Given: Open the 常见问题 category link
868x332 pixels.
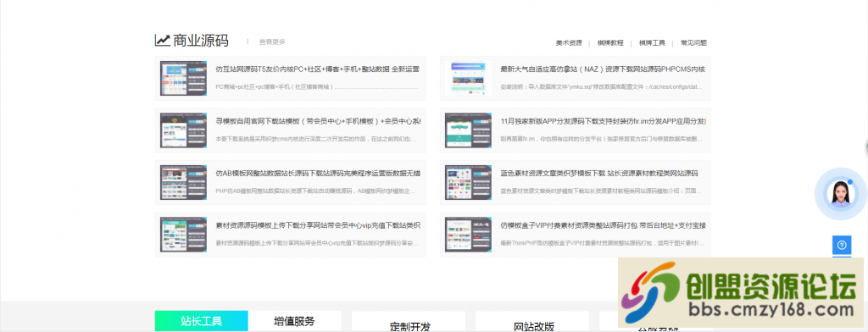Looking at the screenshot, I should click(x=693, y=42).
